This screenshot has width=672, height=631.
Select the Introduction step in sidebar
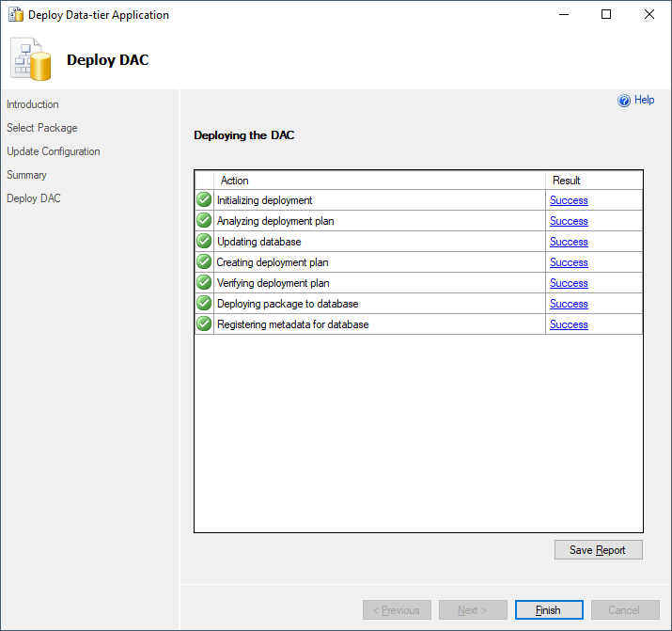pyautogui.click(x=33, y=104)
